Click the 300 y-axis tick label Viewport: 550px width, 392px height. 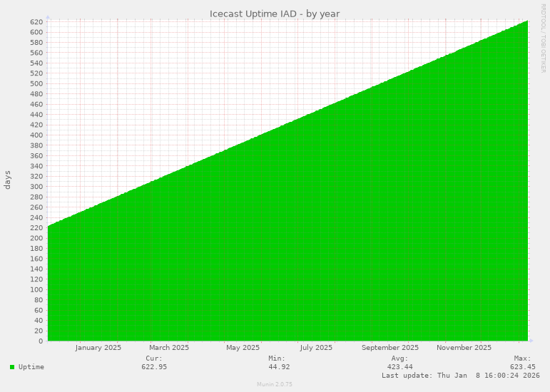tap(37, 186)
